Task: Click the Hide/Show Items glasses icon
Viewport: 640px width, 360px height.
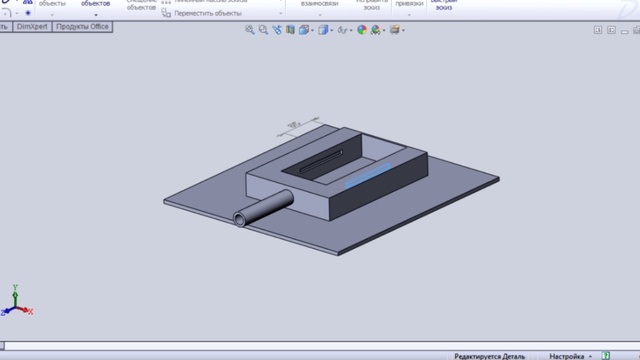Action: coord(342,30)
